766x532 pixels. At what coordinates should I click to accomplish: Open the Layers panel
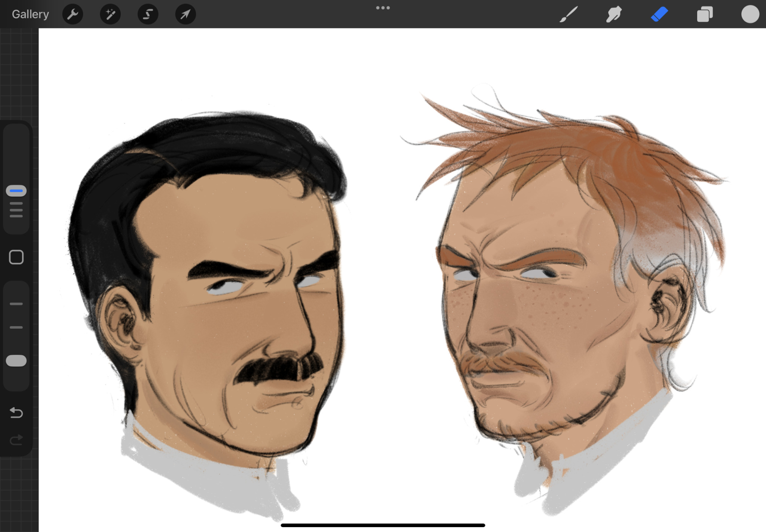705,14
